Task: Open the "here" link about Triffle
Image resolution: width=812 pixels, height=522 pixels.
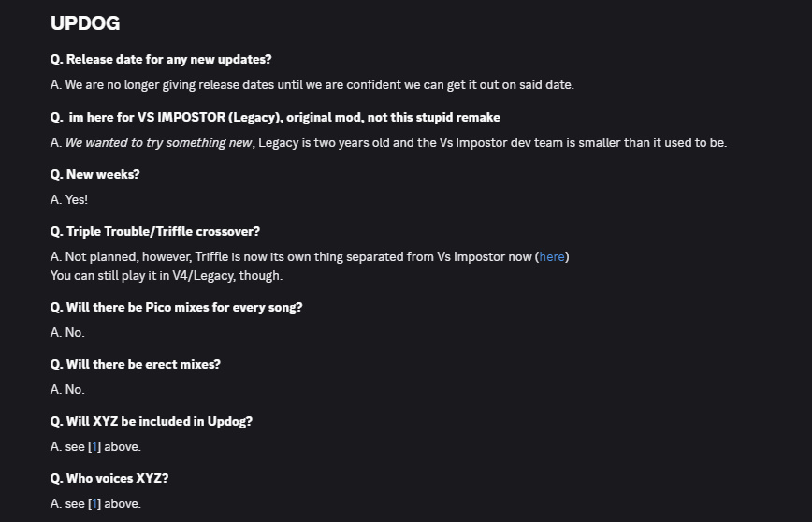Action: coord(552,256)
